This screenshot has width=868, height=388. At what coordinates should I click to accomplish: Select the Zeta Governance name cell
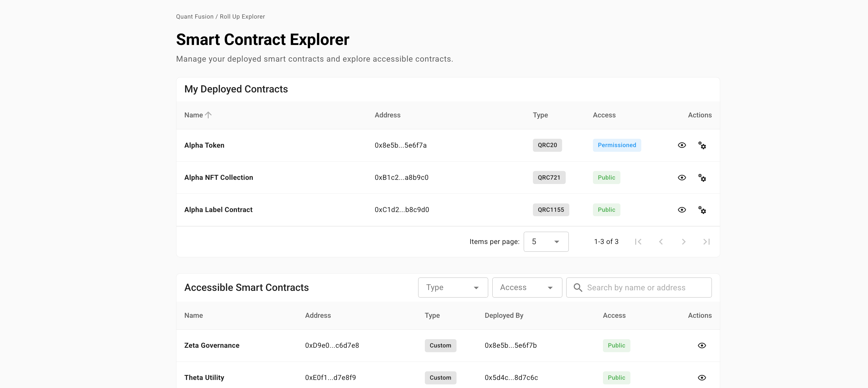click(x=212, y=345)
